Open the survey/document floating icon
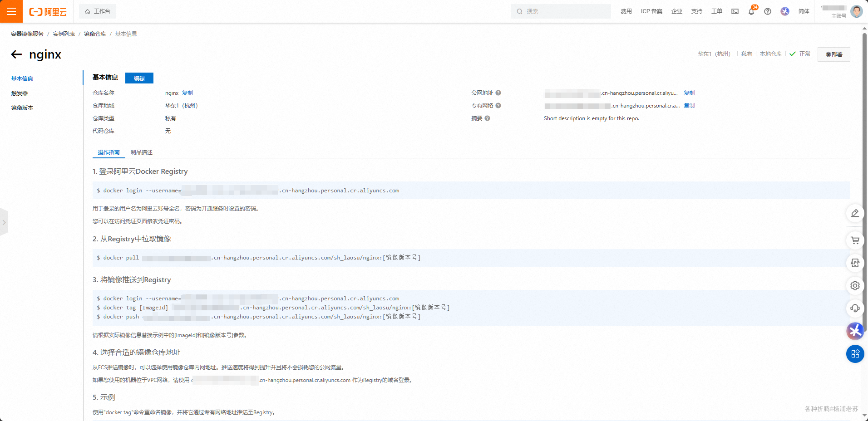The height and width of the screenshot is (421, 868). point(855,263)
